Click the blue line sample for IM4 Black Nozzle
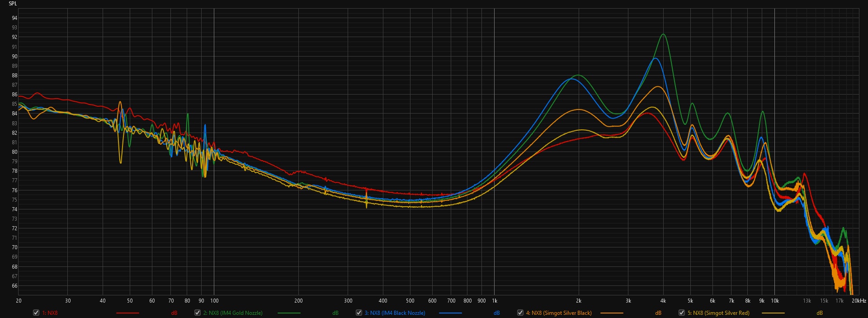 click(450, 313)
